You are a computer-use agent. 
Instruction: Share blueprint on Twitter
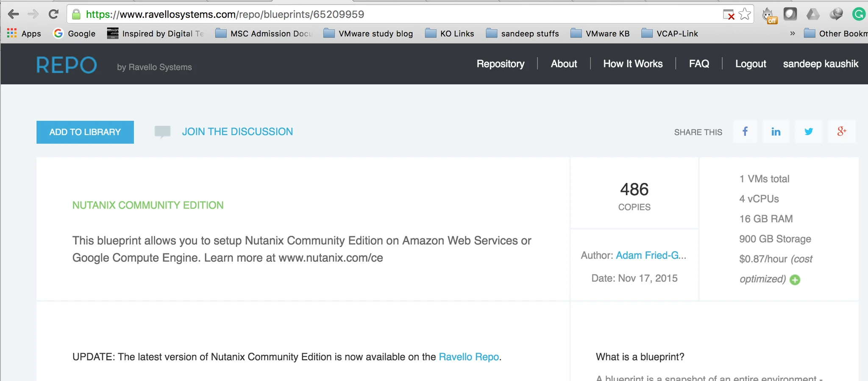809,132
